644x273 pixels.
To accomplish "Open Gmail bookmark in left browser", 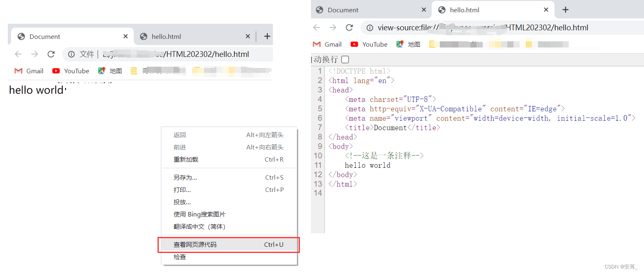I will pyautogui.click(x=29, y=71).
